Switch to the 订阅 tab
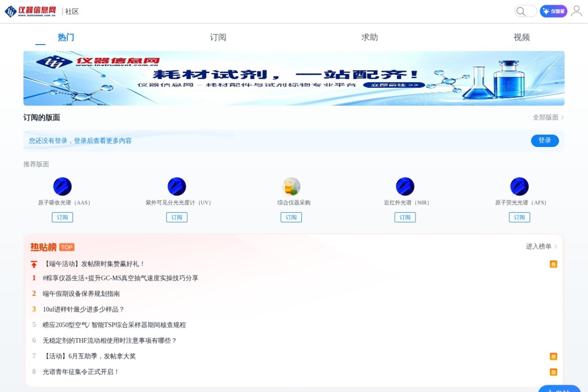This screenshot has height=392, width=588. click(218, 37)
